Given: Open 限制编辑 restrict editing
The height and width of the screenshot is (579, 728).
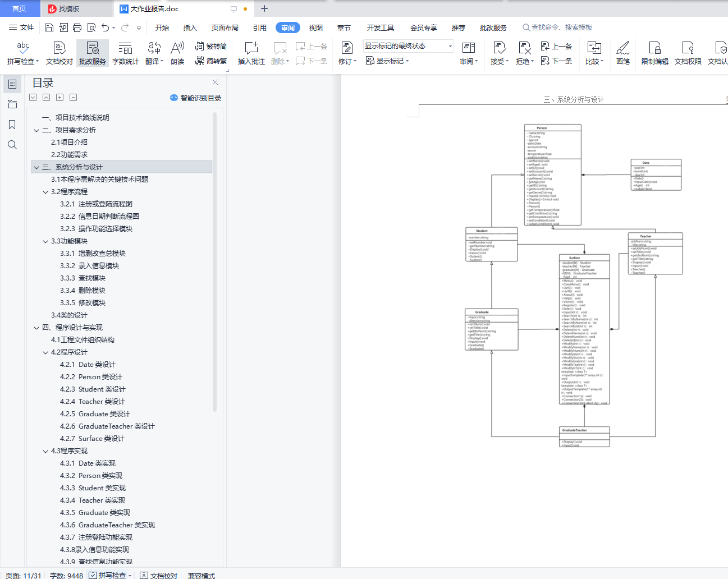Looking at the screenshot, I should (655, 53).
